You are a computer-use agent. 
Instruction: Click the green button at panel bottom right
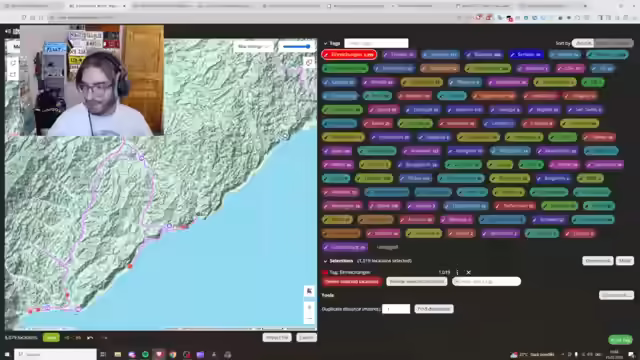point(620,340)
